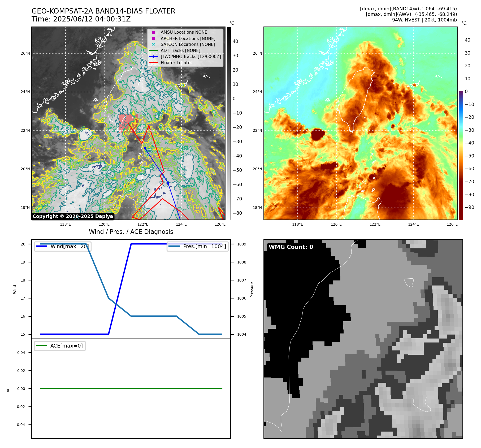Image resolution: width=481 pixels, height=448 pixels.
Task: Click 'AMSU Locations NONE' legend label
Action: click(184, 32)
